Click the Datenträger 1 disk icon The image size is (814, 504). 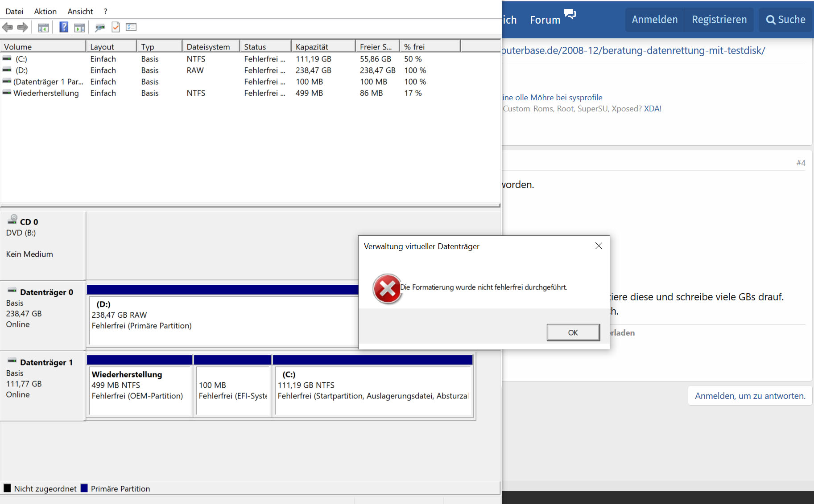(x=12, y=361)
